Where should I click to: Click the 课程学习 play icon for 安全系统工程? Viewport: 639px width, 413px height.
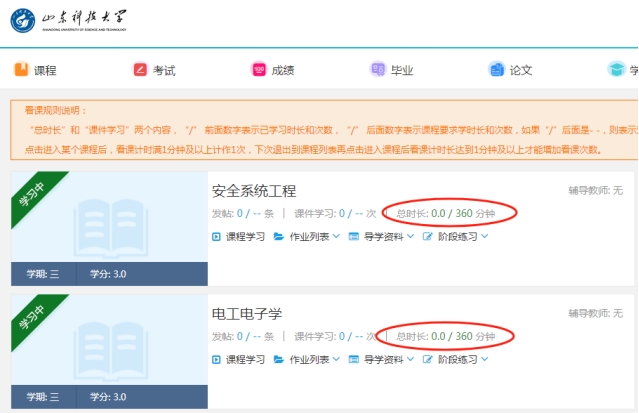pos(216,237)
